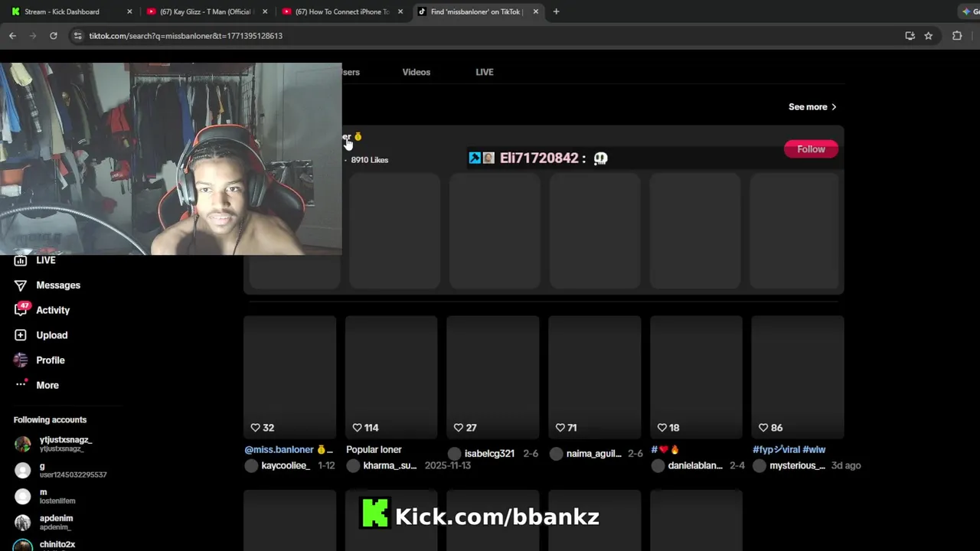The width and height of the screenshot is (980, 551).
Task: Open the video thumbnail with 86 likes
Action: (x=798, y=377)
